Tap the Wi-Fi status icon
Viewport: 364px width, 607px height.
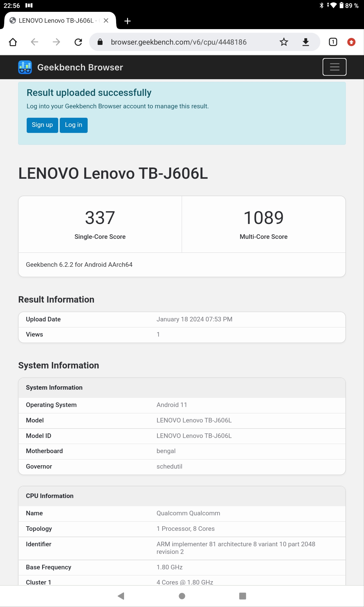point(333,5)
